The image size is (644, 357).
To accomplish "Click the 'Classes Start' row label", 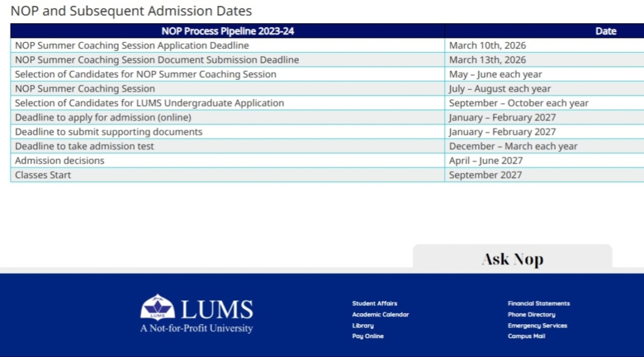I will (43, 175).
